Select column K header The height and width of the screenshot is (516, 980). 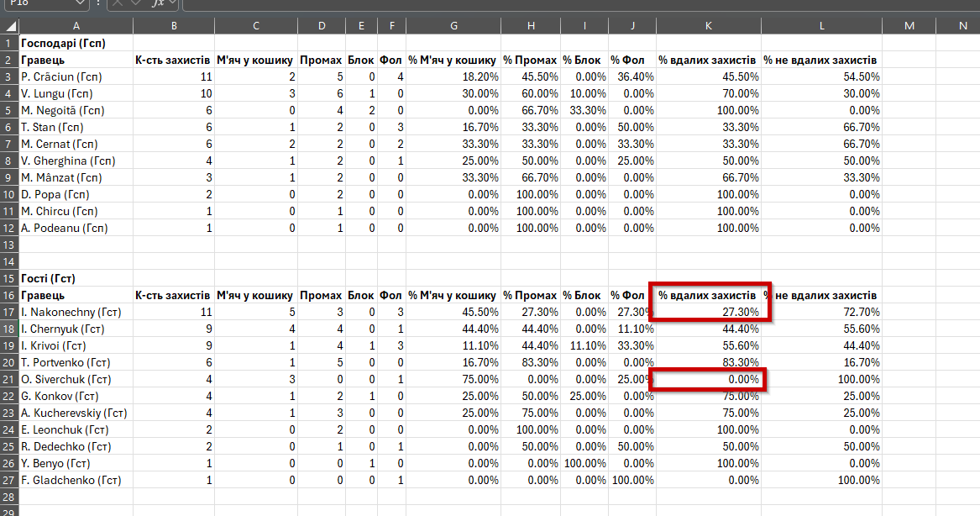point(708,26)
